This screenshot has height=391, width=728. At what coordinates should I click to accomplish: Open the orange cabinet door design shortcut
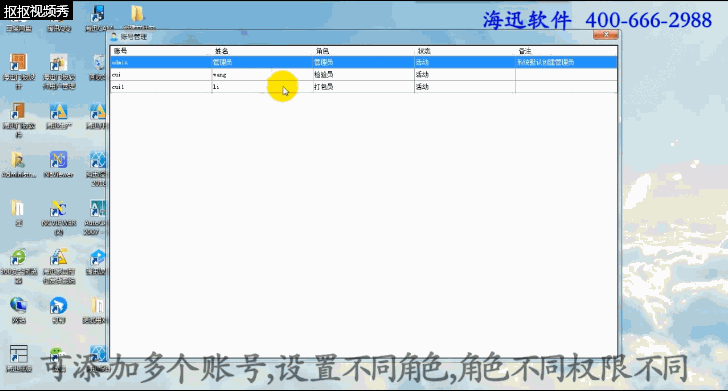(18, 71)
